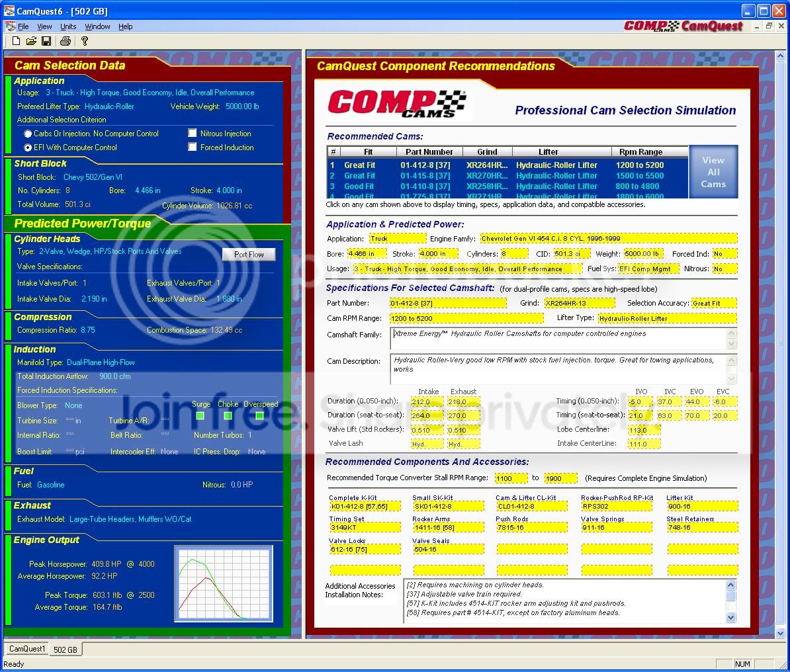
Task: Click the green Overspeed indicator box
Action: click(259, 415)
